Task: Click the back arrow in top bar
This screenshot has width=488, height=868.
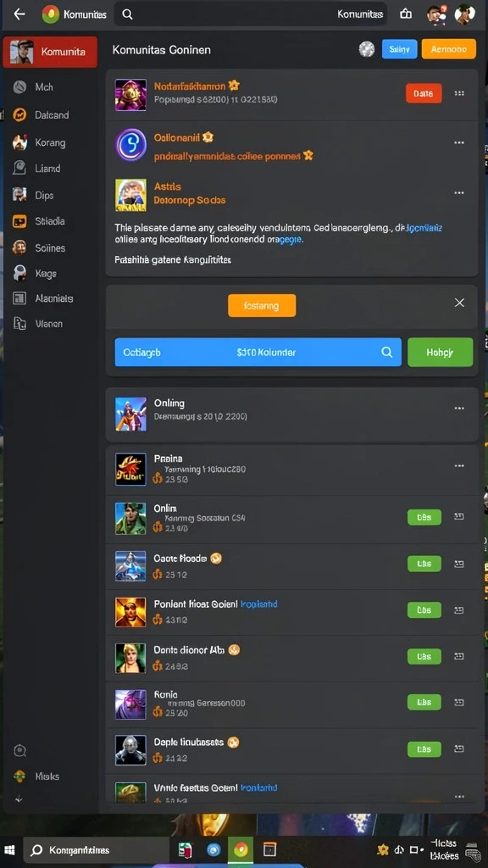Action: [19, 14]
